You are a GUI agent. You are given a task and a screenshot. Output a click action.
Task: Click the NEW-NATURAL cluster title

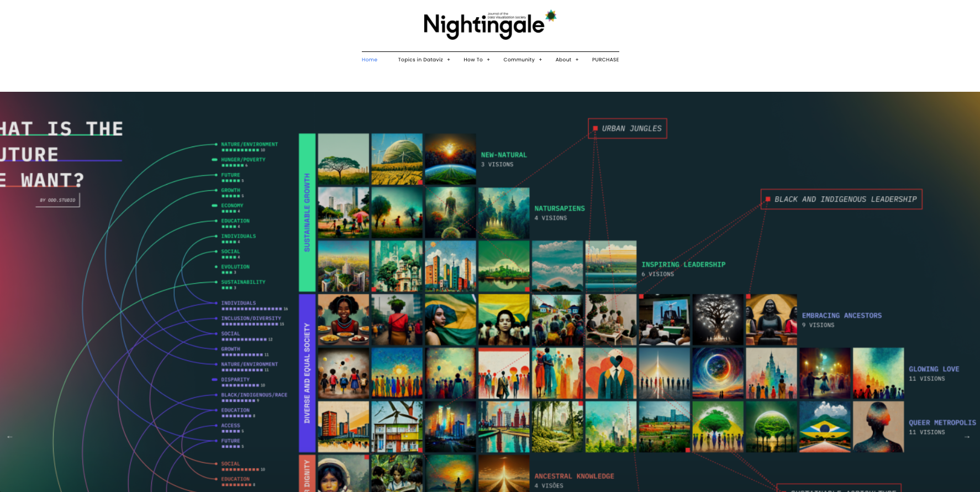(504, 155)
